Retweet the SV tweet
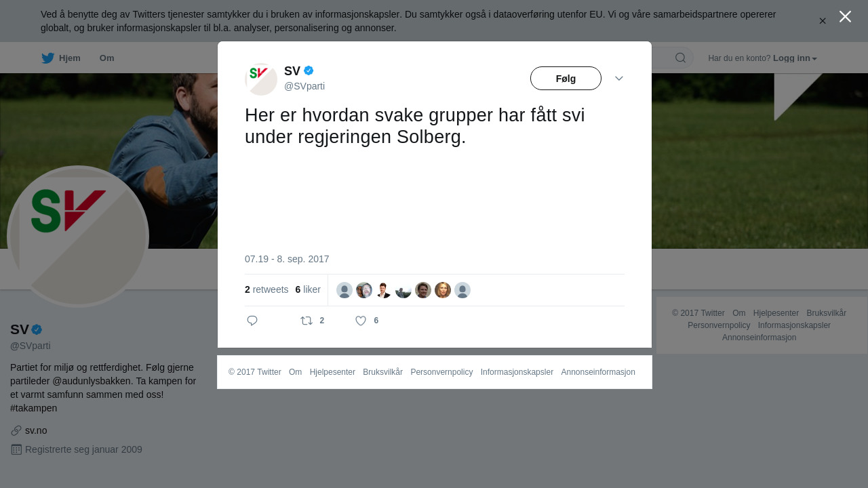868x488 pixels. (x=307, y=321)
